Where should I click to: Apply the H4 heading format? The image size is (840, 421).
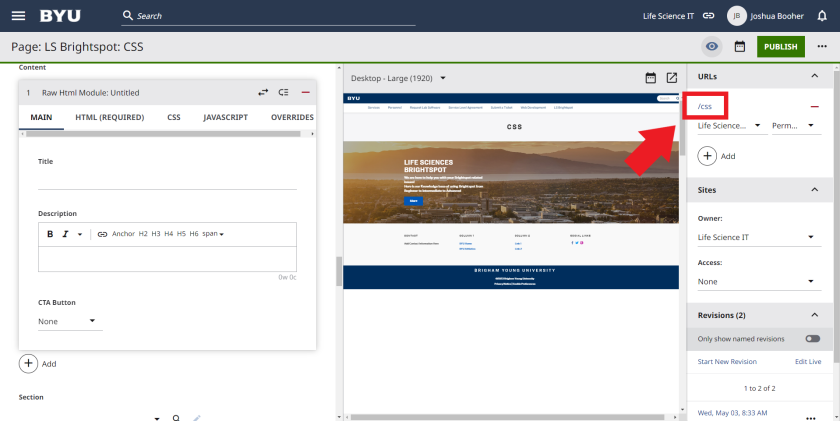coord(169,234)
